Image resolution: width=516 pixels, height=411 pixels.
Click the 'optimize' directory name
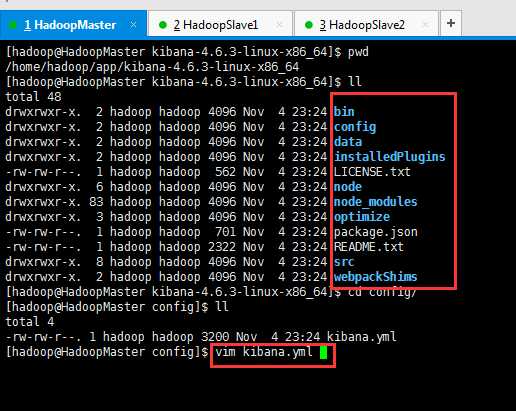tap(362, 217)
